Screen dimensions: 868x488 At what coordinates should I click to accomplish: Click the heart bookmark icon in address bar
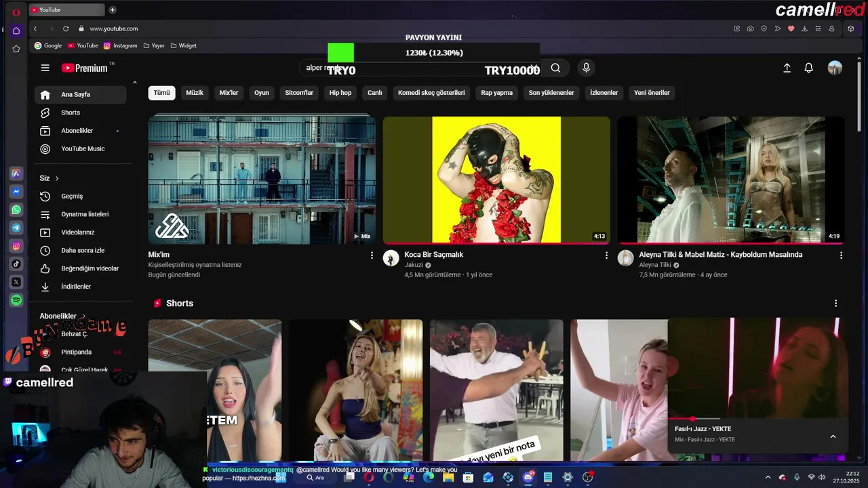pos(791,28)
